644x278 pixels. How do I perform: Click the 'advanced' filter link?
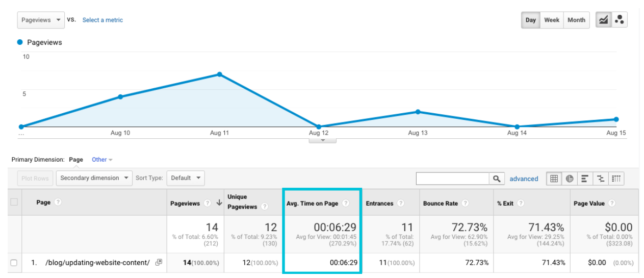(x=524, y=179)
